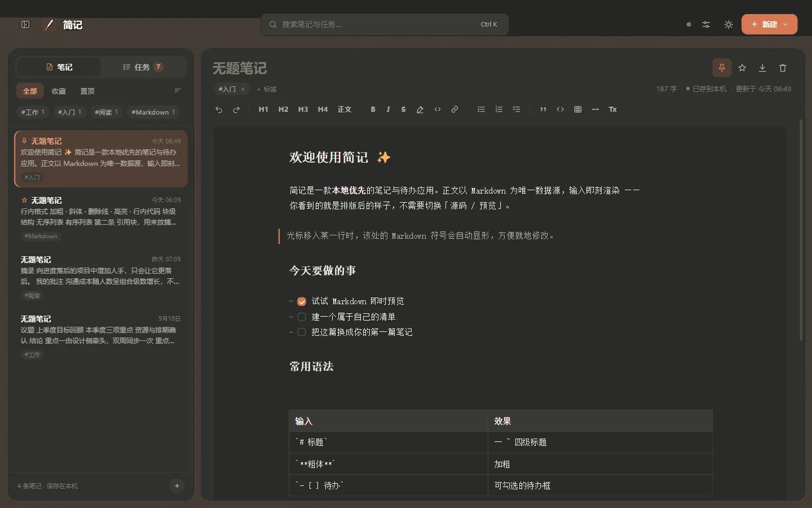The image size is (812, 508).
Task: Open display settings sliders icon
Action: point(706,24)
